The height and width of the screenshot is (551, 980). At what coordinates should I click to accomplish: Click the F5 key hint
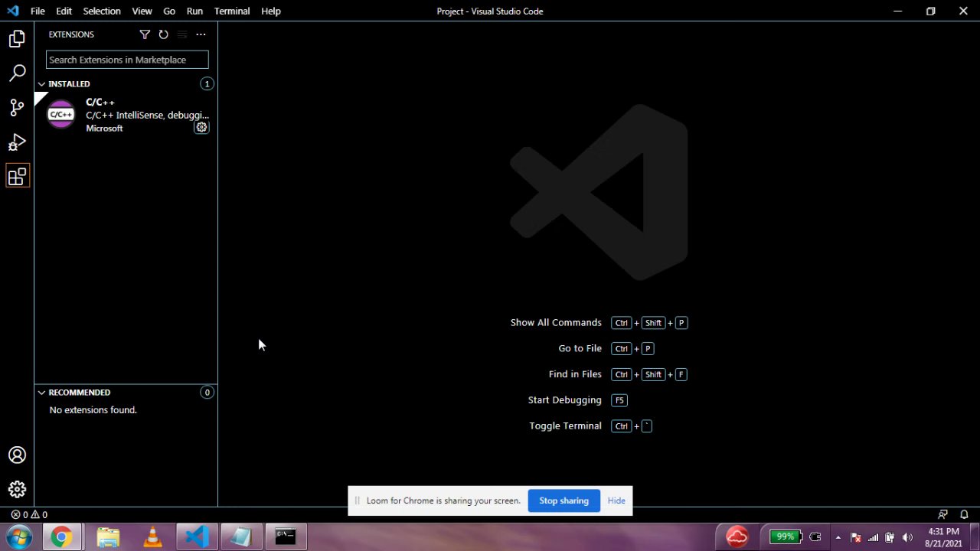[x=619, y=400]
